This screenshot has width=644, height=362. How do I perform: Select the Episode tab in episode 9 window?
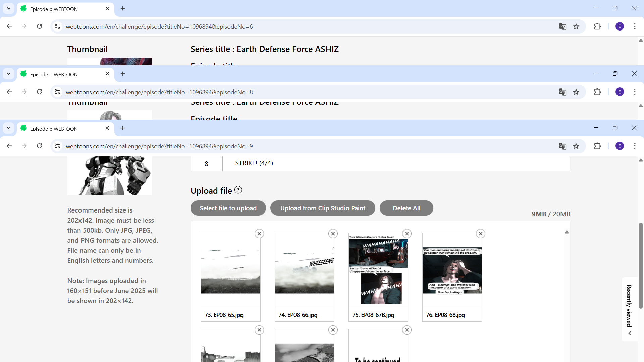click(x=65, y=129)
